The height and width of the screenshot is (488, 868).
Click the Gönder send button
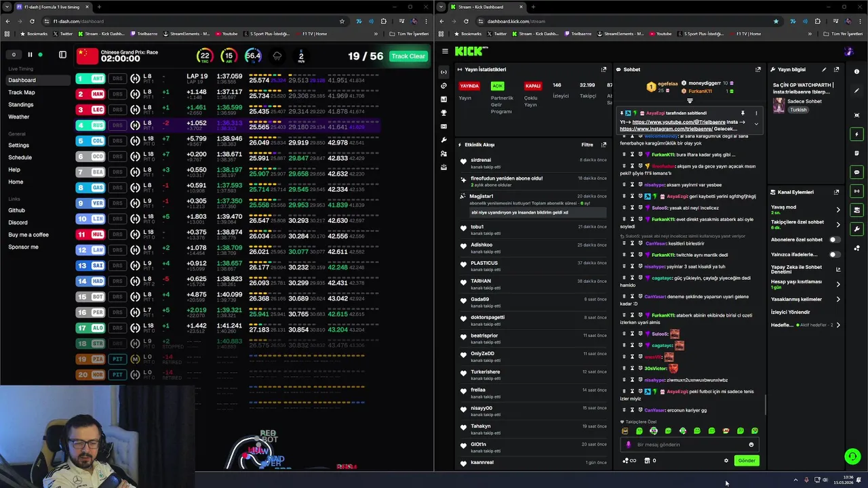(746, 461)
